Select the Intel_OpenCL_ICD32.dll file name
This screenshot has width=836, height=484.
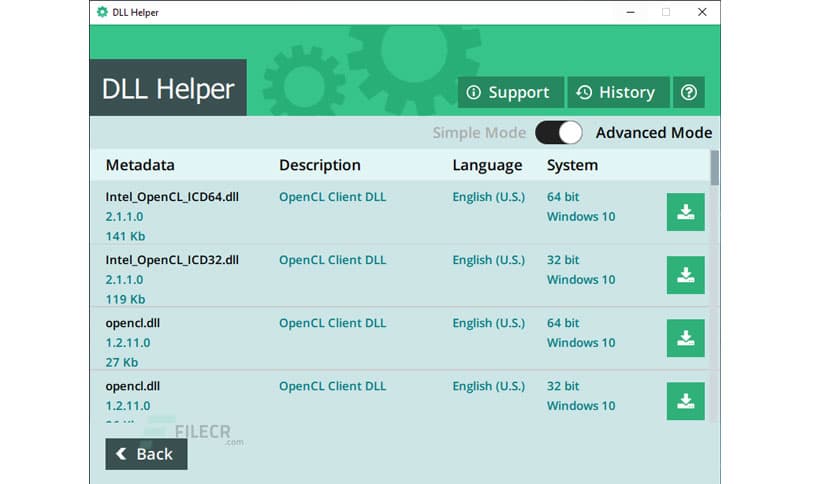pos(172,260)
